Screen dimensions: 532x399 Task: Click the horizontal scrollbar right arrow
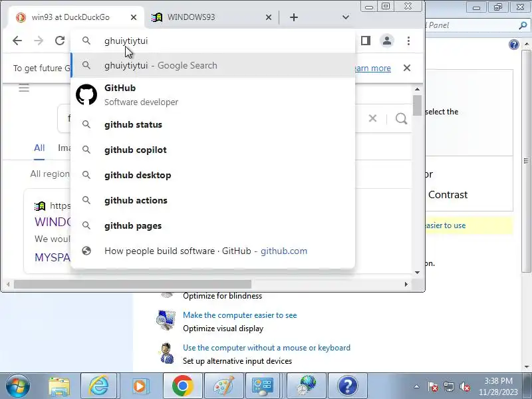(406, 285)
